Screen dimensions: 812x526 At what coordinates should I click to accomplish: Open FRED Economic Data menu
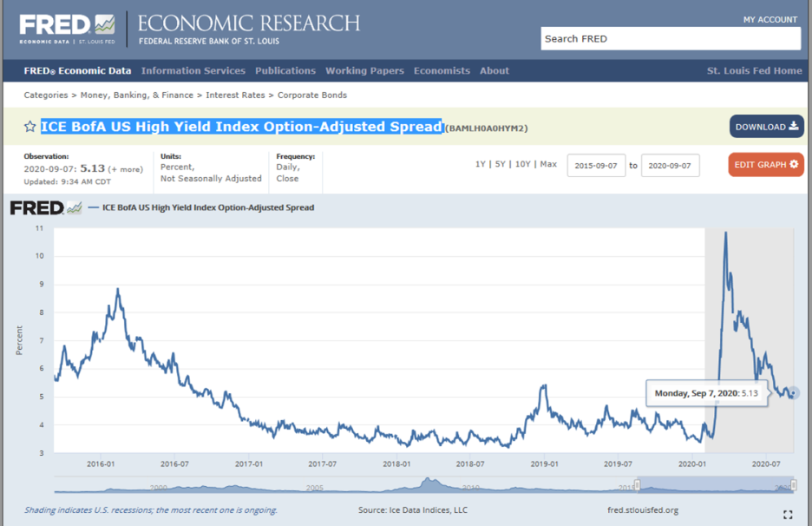tap(77, 71)
